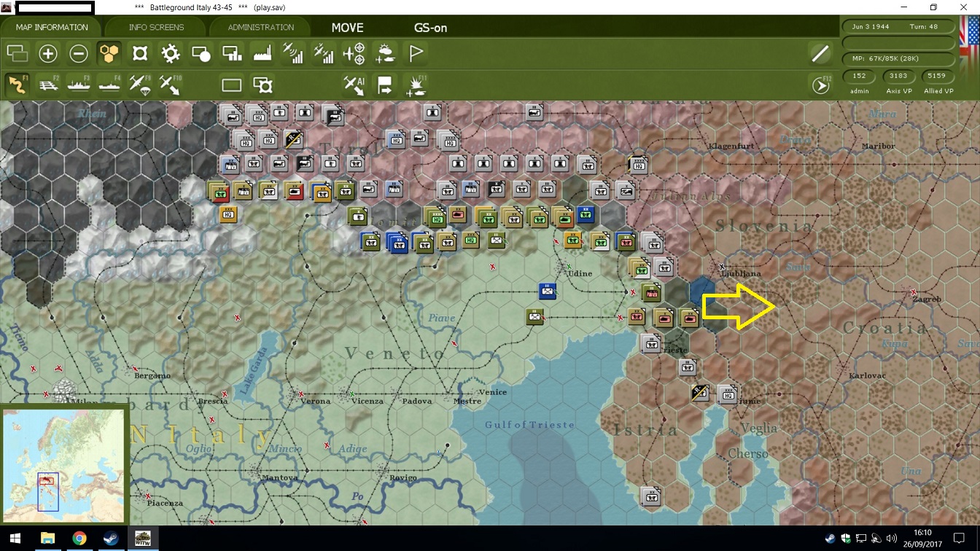Select the F10 air transfer mode
This screenshot has width=980, height=551.
point(171,85)
